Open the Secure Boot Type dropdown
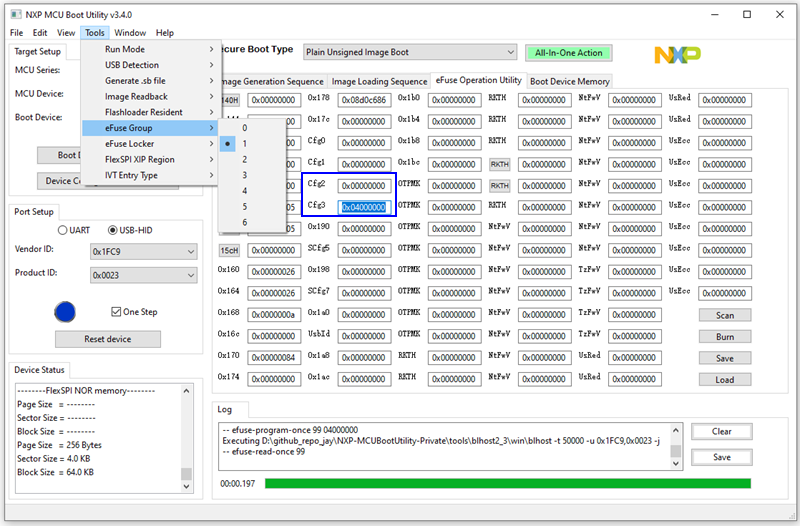Image resolution: width=800 pixels, height=526 pixels. click(x=410, y=52)
